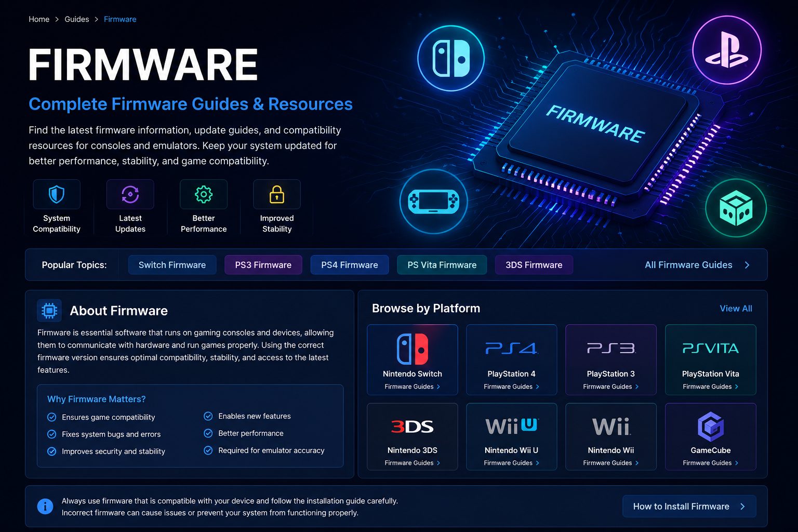This screenshot has width=798, height=532.
Task: Open the 3DS Firmware topic
Action: 534,265
